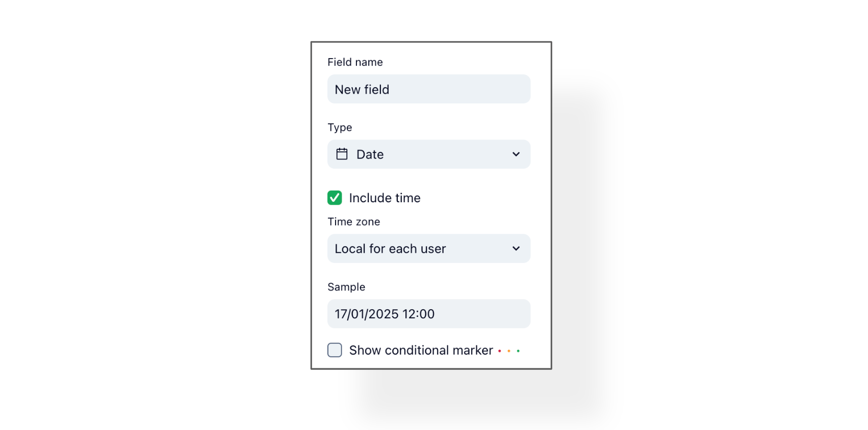Click the Date option text
The height and width of the screenshot is (430, 868).
tap(370, 154)
